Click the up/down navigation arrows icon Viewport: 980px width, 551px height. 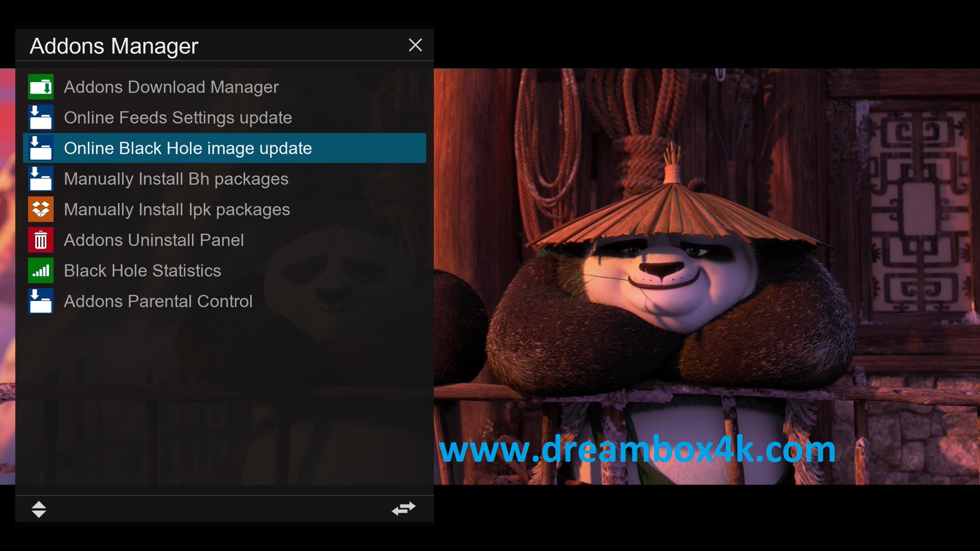[x=39, y=509]
